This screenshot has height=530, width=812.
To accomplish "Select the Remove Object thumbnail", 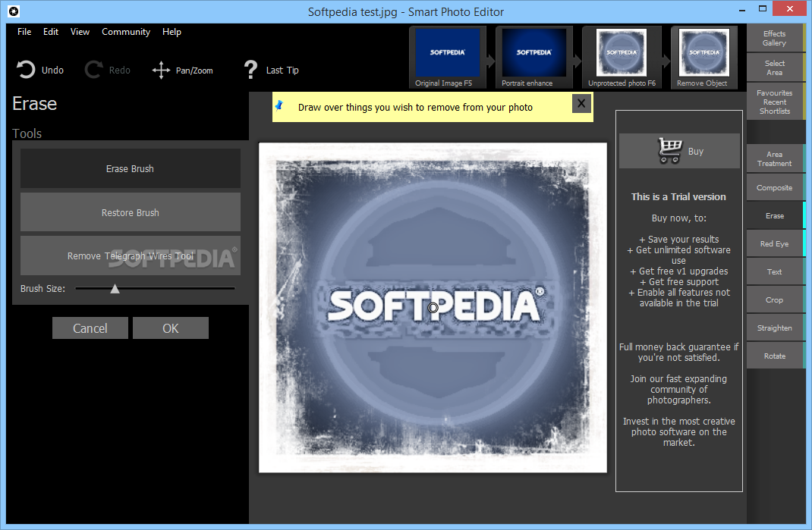I will tap(703, 58).
